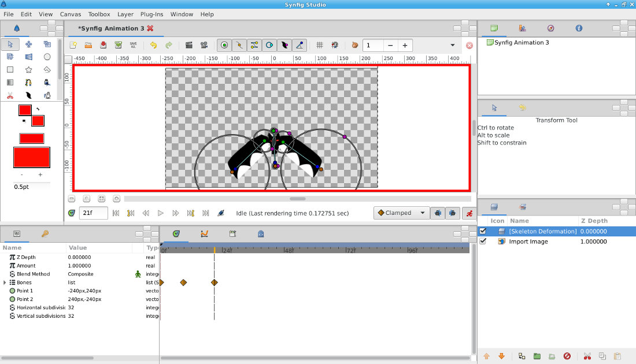The width and height of the screenshot is (636, 364).
Task: Toggle tangent handles visibility
Action: click(x=254, y=46)
